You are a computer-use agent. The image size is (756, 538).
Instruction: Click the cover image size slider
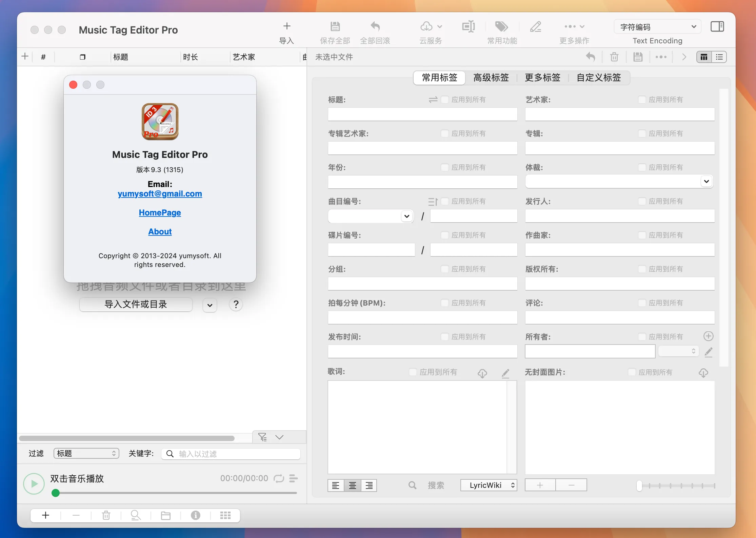point(676,485)
